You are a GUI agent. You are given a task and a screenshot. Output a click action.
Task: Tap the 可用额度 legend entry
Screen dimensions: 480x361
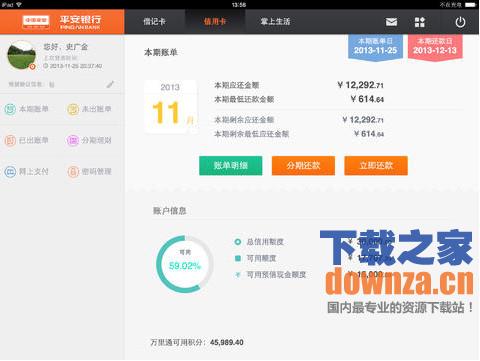pyautogui.click(x=256, y=258)
